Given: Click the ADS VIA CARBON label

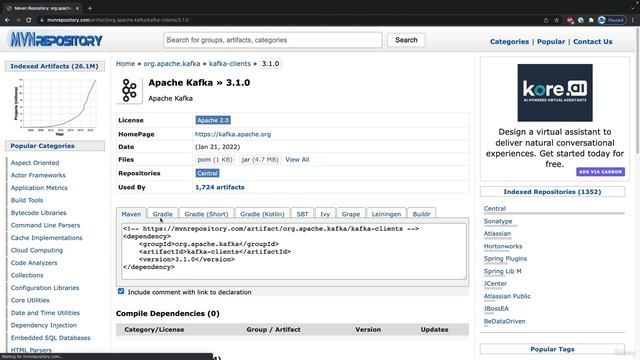Looking at the screenshot, I should coord(600,172).
